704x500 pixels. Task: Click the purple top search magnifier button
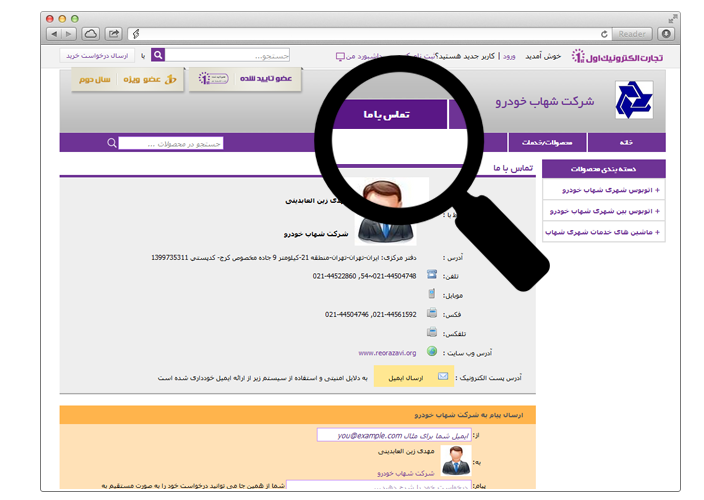[158, 55]
